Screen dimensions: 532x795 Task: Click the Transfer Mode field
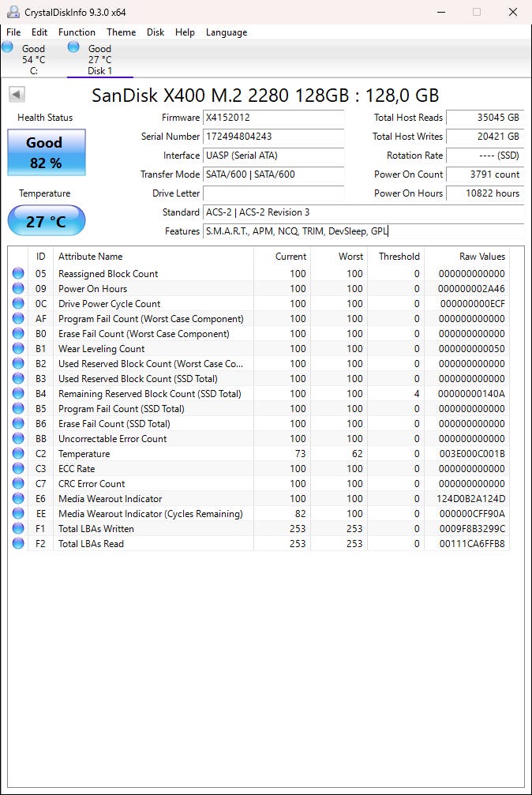pos(273,174)
